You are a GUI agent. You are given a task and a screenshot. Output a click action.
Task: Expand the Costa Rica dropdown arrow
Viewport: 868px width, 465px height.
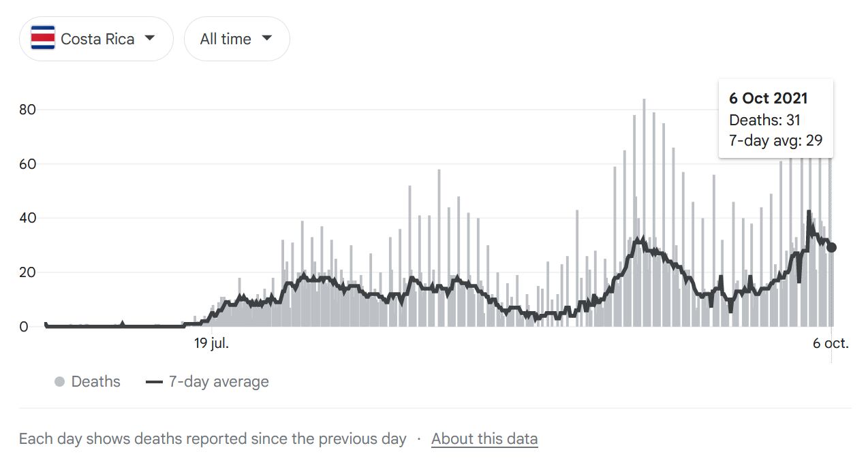point(150,38)
